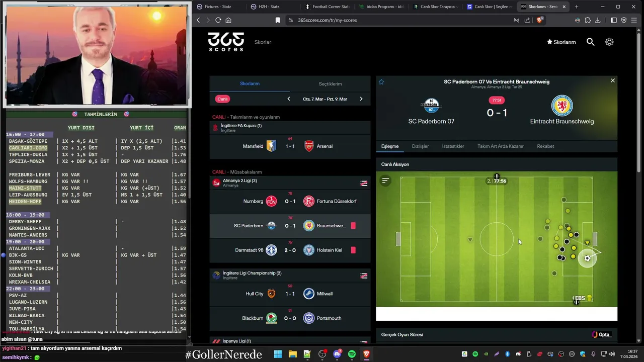The image size is (644, 362).
Task: Go to browser home page
Action: [x=228, y=20]
